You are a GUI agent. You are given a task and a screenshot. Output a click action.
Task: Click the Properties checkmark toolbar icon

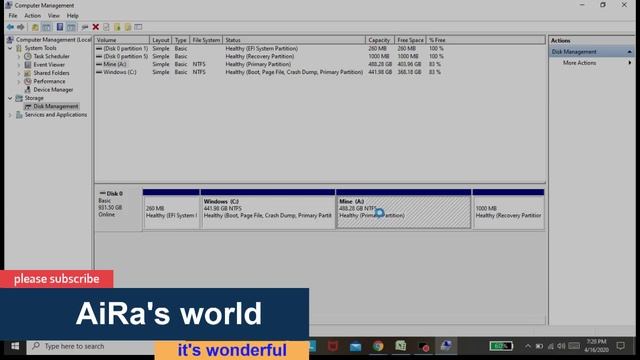(x=106, y=27)
